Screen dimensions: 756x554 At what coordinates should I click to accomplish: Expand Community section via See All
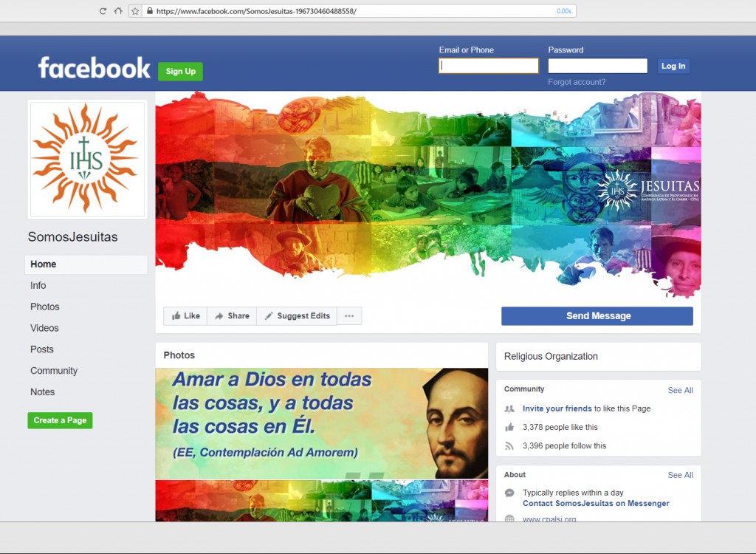pos(680,390)
